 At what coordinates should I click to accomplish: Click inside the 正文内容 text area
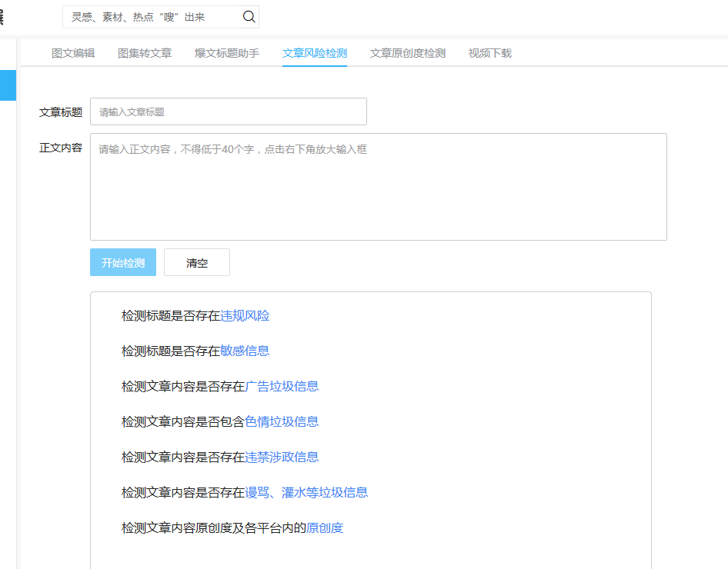pos(378,187)
